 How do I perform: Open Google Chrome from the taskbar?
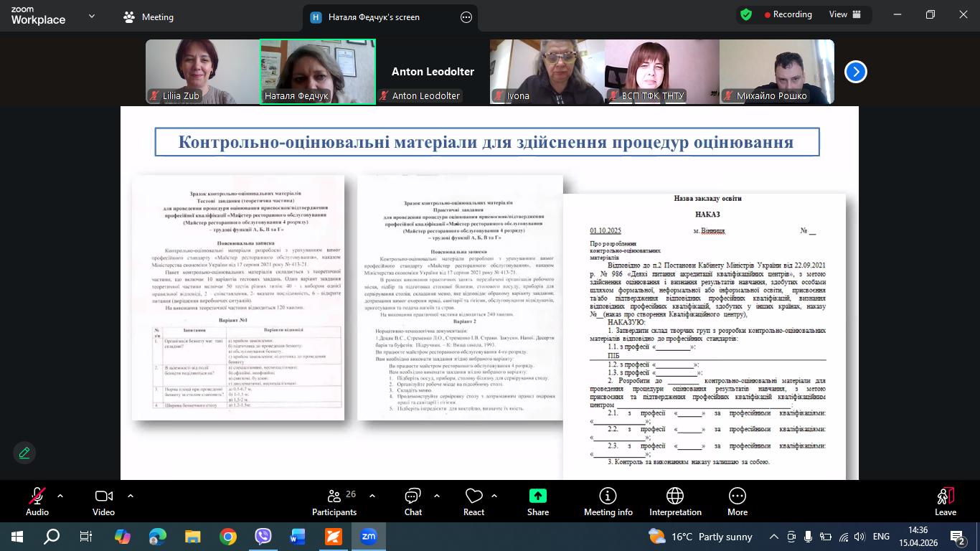(x=228, y=537)
